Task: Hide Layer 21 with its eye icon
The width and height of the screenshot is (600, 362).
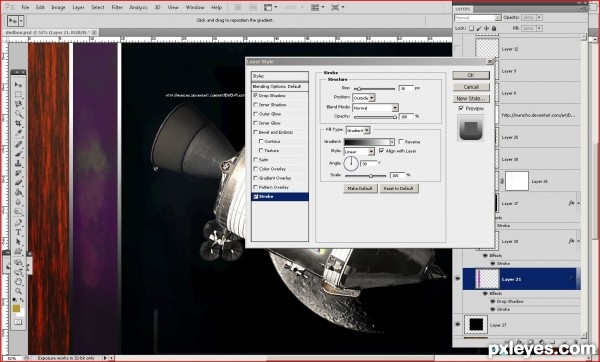Action: click(457, 279)
